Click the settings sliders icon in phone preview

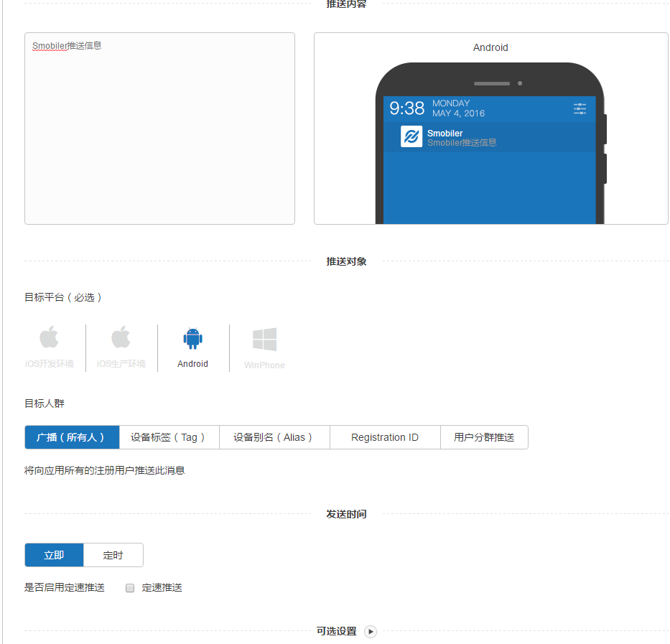click(580, 108)
